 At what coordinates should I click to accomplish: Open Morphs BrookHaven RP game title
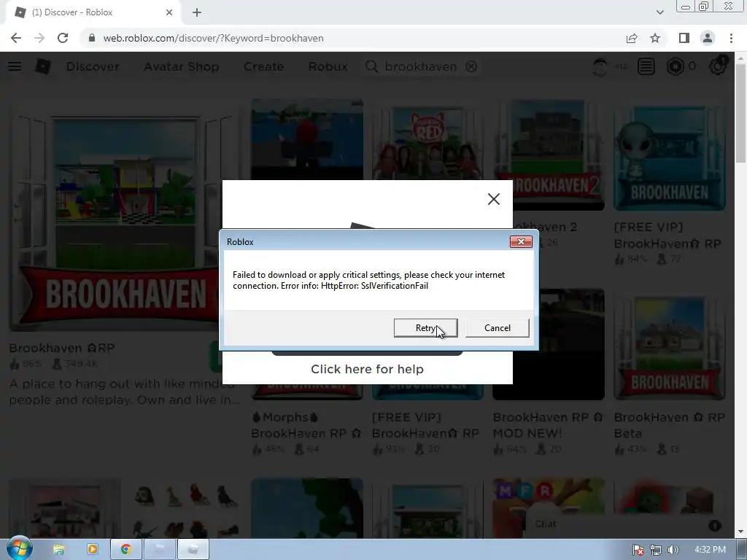(x=306, y=425)
